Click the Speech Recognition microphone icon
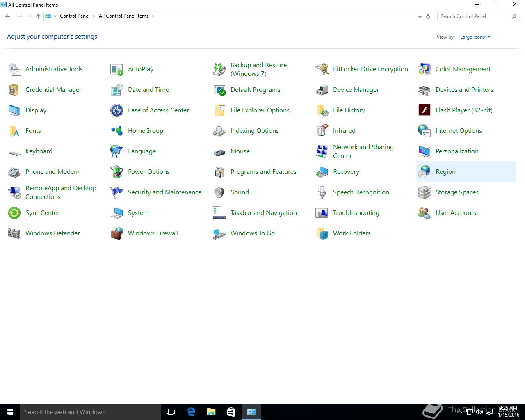The image size is (525, 420). tap(322, 192)
